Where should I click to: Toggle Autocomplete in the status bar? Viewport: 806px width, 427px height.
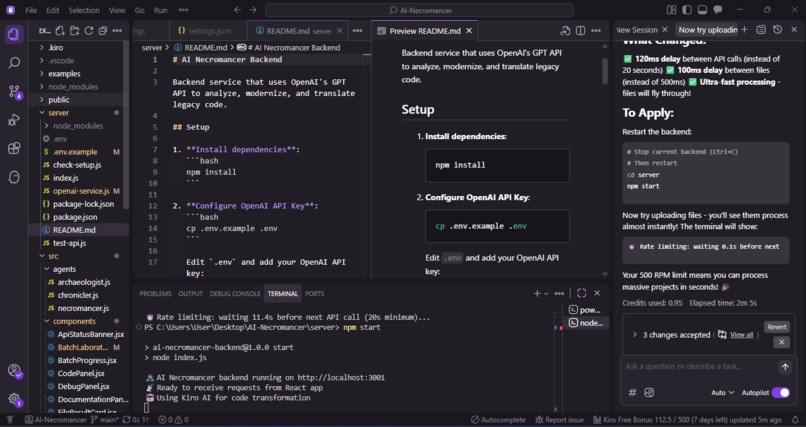498,420
